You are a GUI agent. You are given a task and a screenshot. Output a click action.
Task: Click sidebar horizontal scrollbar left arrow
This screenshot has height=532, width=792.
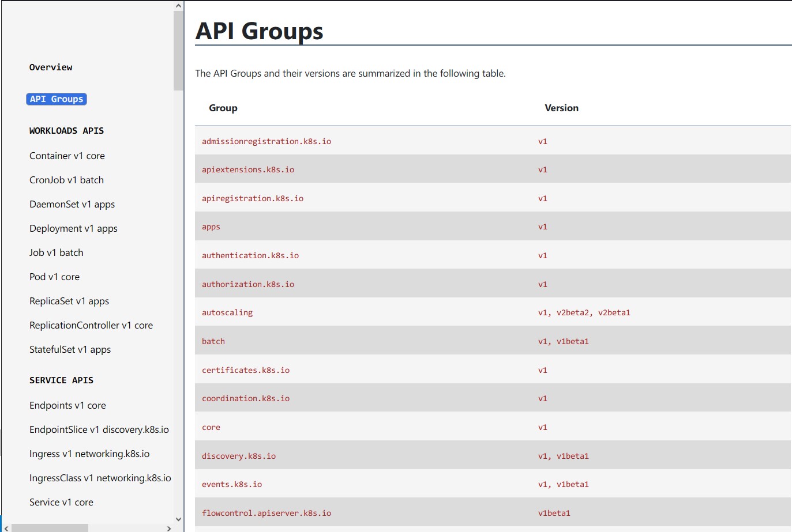point(6,528)
